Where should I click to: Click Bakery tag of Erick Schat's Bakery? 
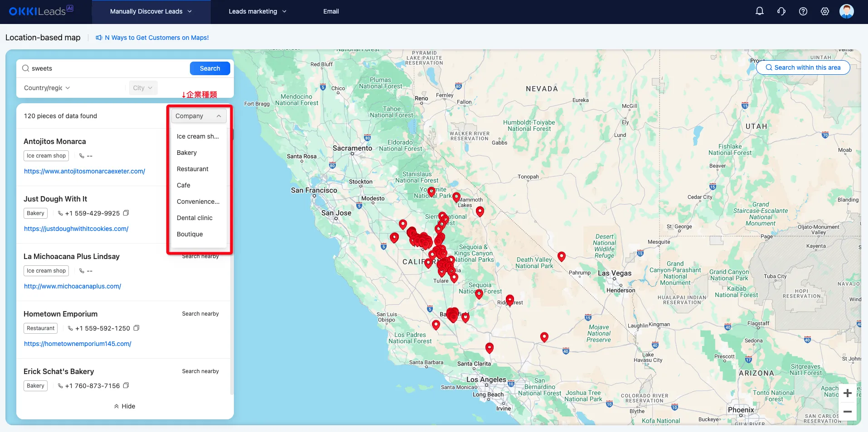35,386
